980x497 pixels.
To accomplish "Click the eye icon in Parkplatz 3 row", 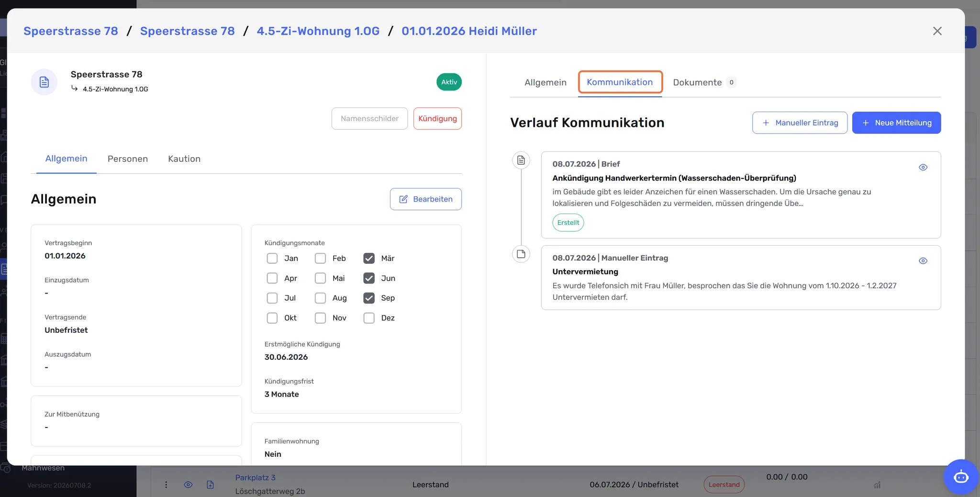I will tap(188, 485).
